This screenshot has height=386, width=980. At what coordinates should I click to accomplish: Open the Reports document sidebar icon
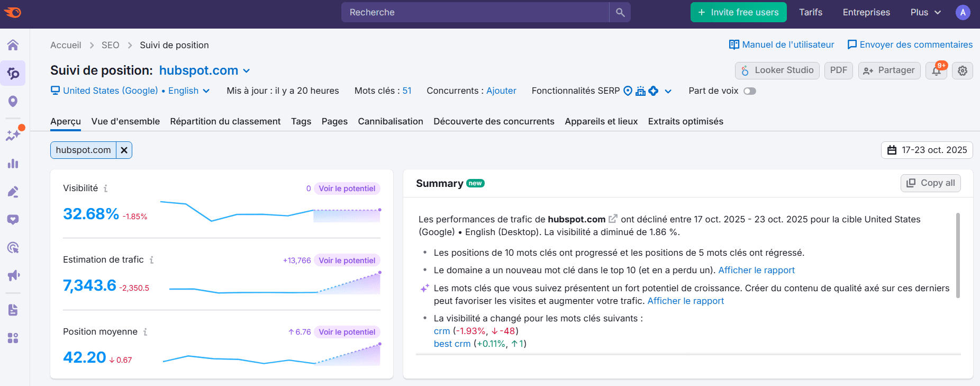tap(13, 310)
